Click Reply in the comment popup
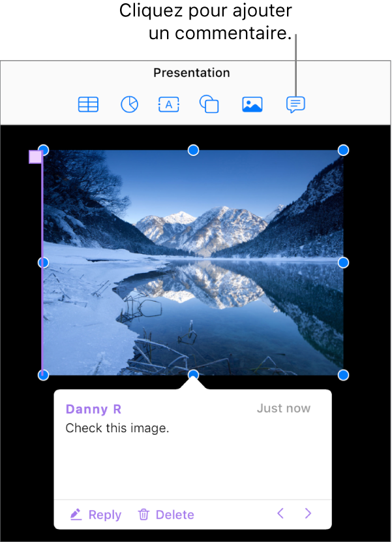Image resolution: width=392 pixels, height=542 pixels. coord(96,515)
